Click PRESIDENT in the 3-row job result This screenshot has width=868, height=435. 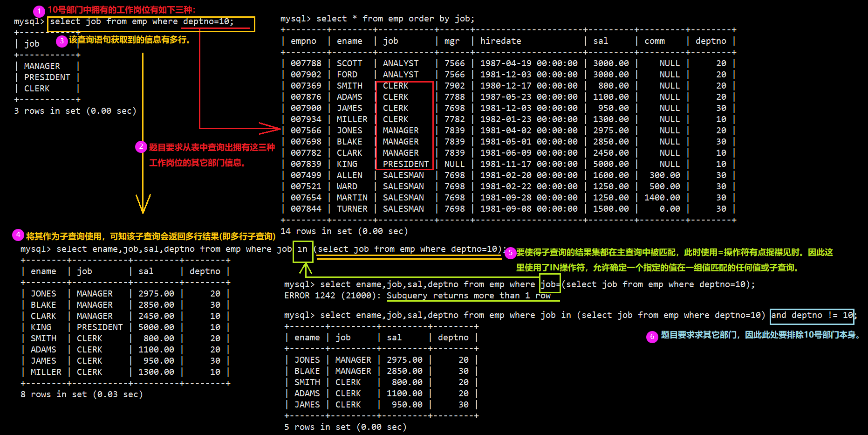[47, 77]
